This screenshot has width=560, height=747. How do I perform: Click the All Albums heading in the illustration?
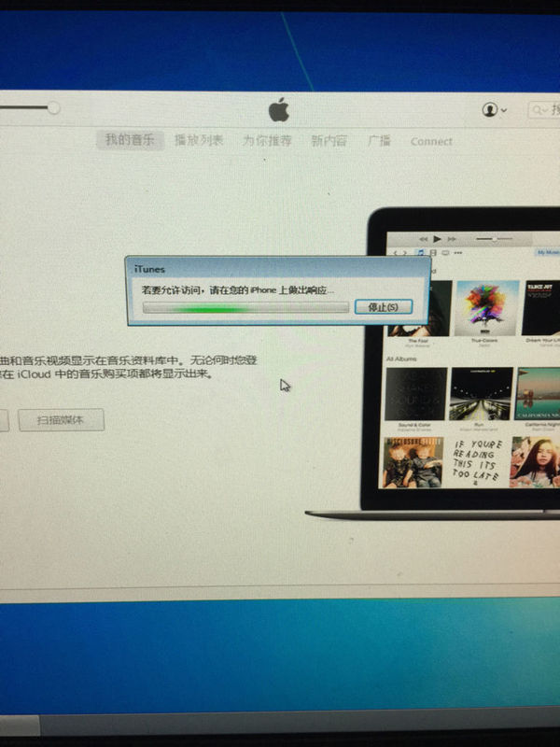[x=401, y=359]
